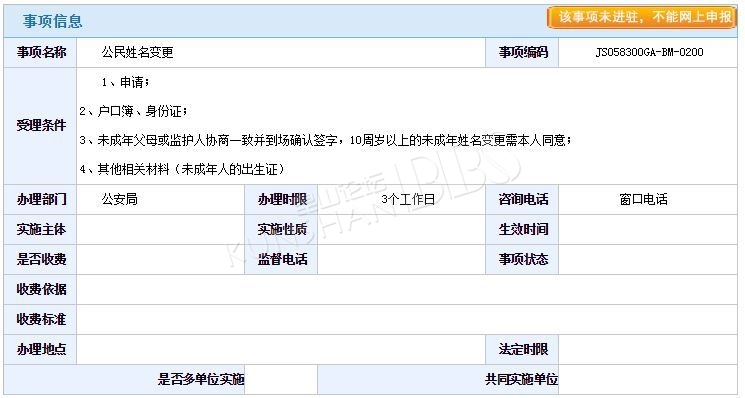Screen dimensions: 745x398
Task: Click the empty cell after 是否多单位实施
Action: pos(281,379)
